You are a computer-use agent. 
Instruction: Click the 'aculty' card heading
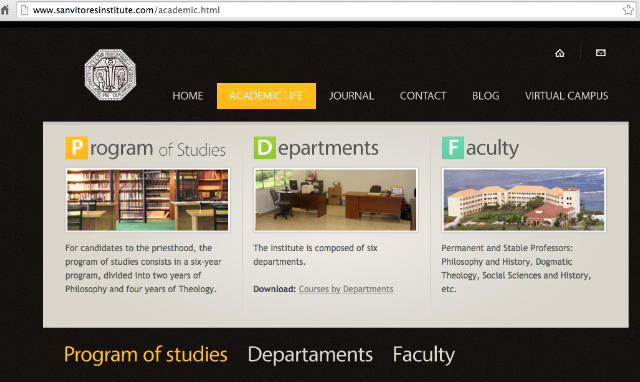click(492, 149)
